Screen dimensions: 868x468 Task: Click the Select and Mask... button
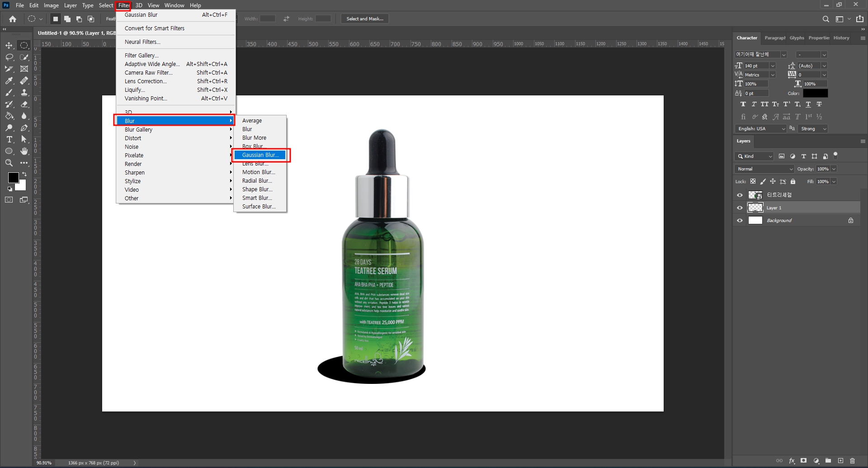click(x=365, y=19)
